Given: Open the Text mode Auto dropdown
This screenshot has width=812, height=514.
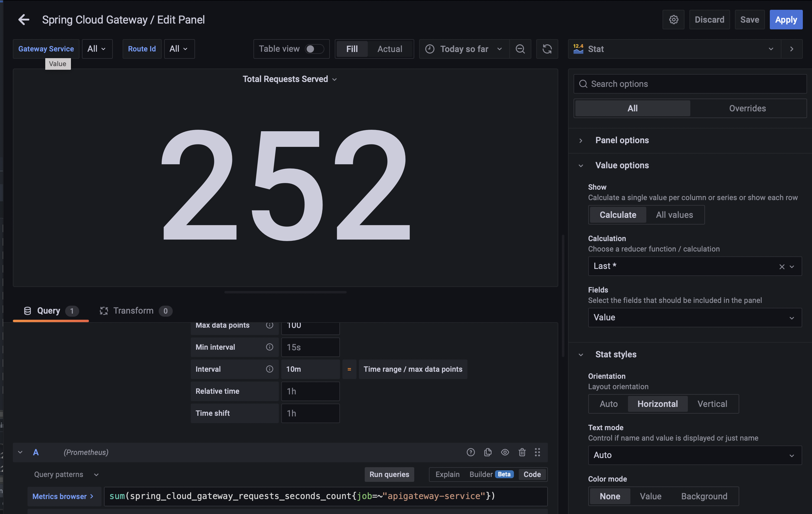Looking at the screenshot, I should tap(694, 455).
